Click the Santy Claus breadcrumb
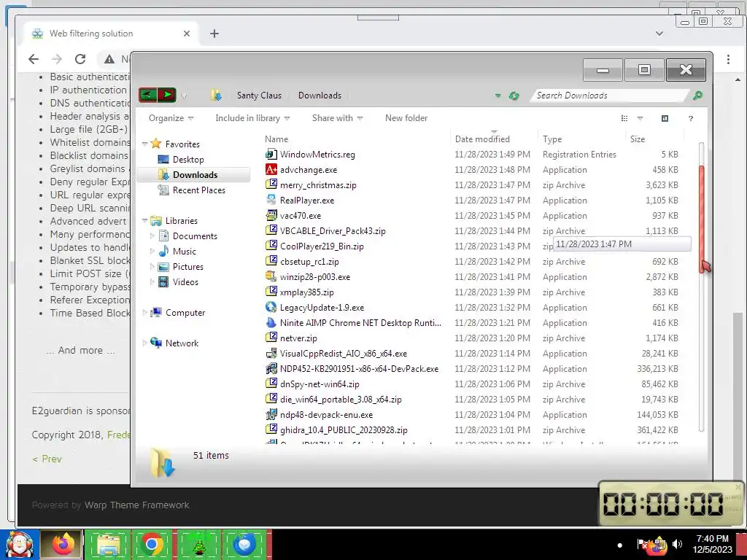The image size is (747, 560). [x=259, y=96]
